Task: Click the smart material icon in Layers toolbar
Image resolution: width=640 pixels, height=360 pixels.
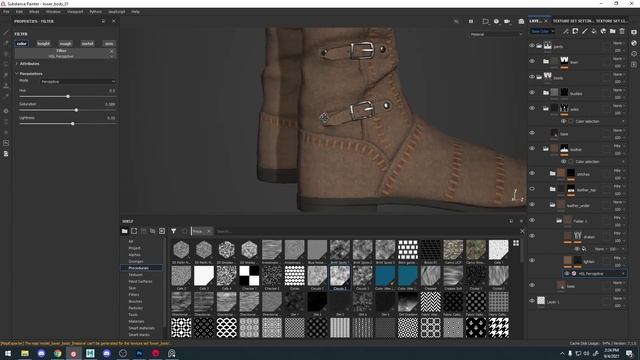Action: [x=603, y=31]
